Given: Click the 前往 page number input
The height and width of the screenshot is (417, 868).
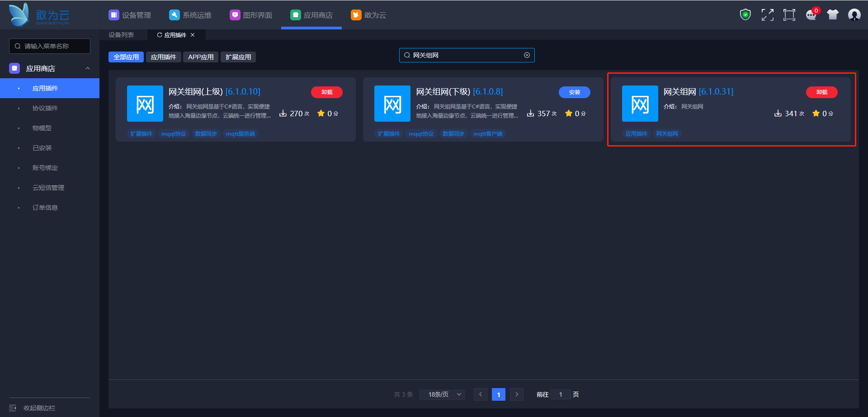Looking at the screenshot, I should click(x=561, y=394).
